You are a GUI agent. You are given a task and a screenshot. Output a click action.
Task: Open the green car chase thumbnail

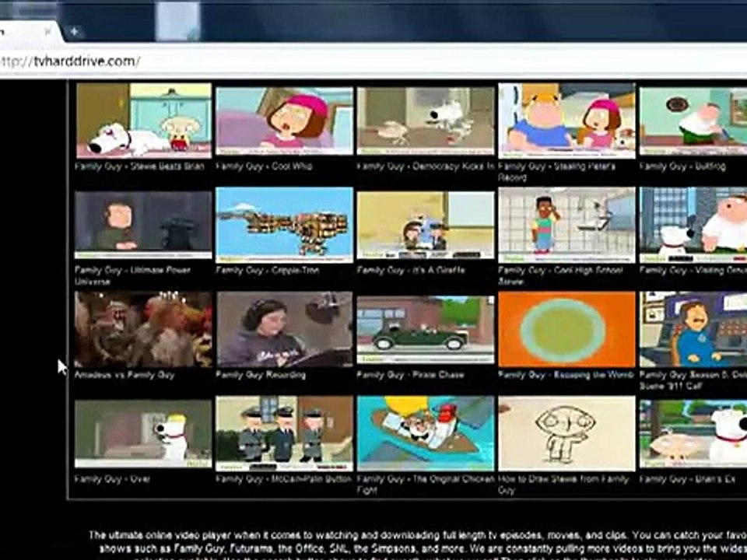tap(426, 330)
